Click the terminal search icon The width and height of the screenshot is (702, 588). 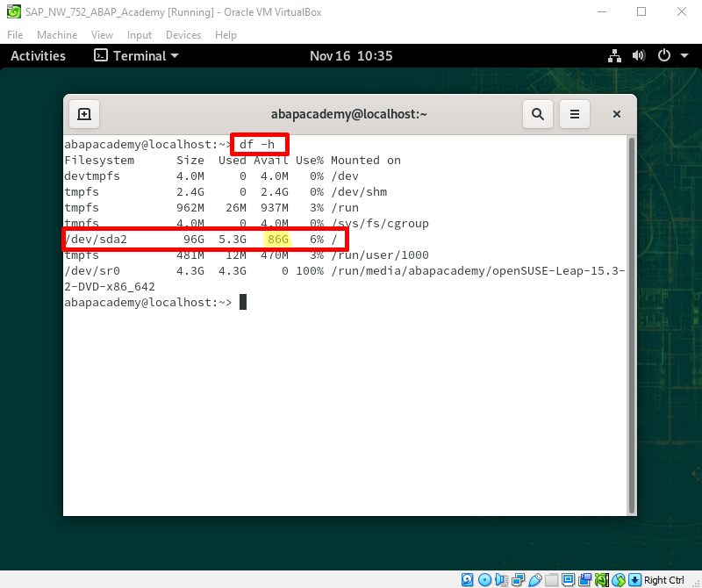pos(538,114)
